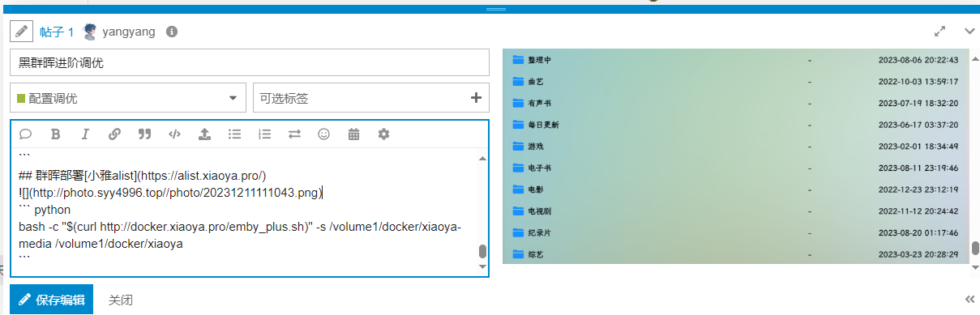Insert a bulleted list
The width and height of the screenshot is (980, 315).
234,134
